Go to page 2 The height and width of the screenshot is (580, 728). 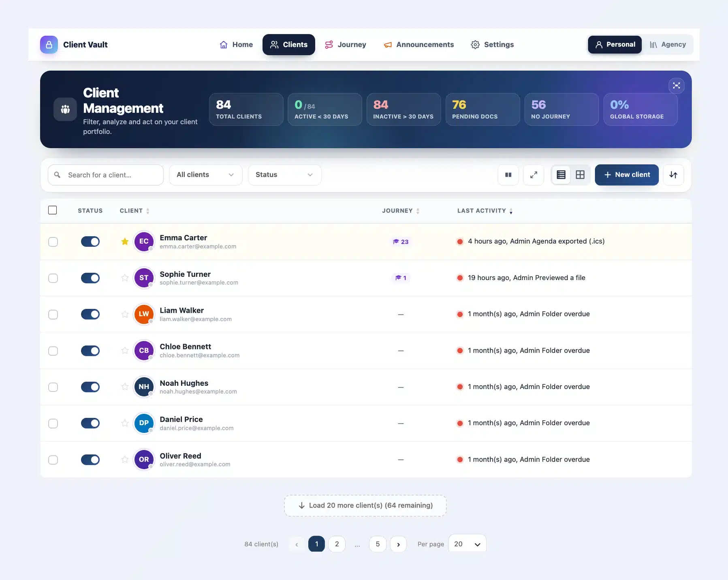click(337, 544)
